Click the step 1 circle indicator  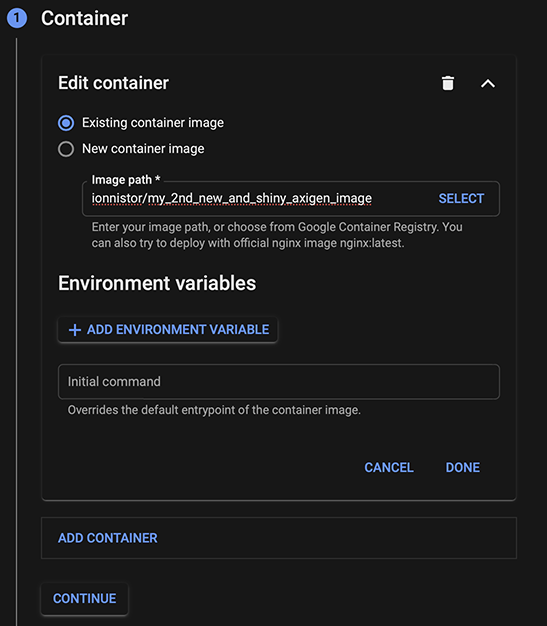(x=17, y=18)
